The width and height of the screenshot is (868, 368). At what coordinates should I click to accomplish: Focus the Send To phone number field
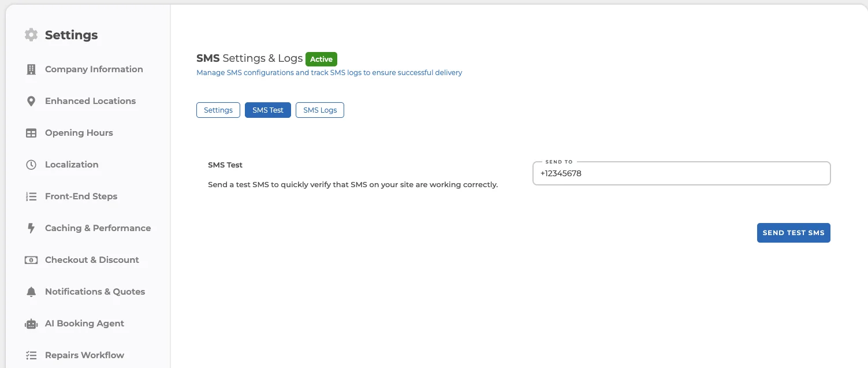(x=681, y=173)
